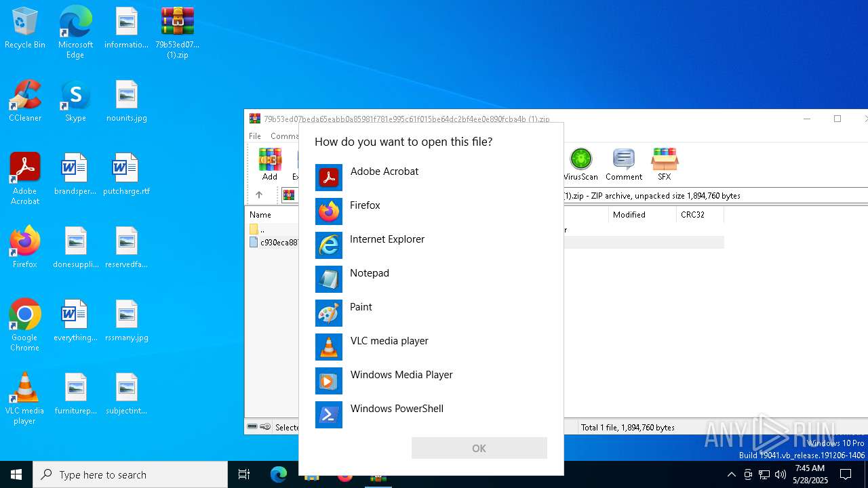The height and width of the screenshot is (488, 868).
Task: Choose Adobe Acrobat in the open-with list
Action: coord(431,178)
